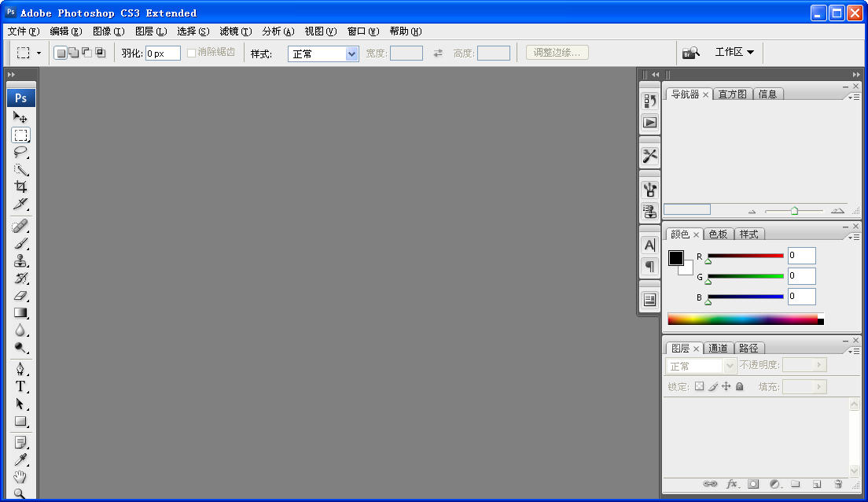Toggle lock all icon in layers panel
Image resolution: width=868 pixels, height=502 pixels.
(739, 386)
